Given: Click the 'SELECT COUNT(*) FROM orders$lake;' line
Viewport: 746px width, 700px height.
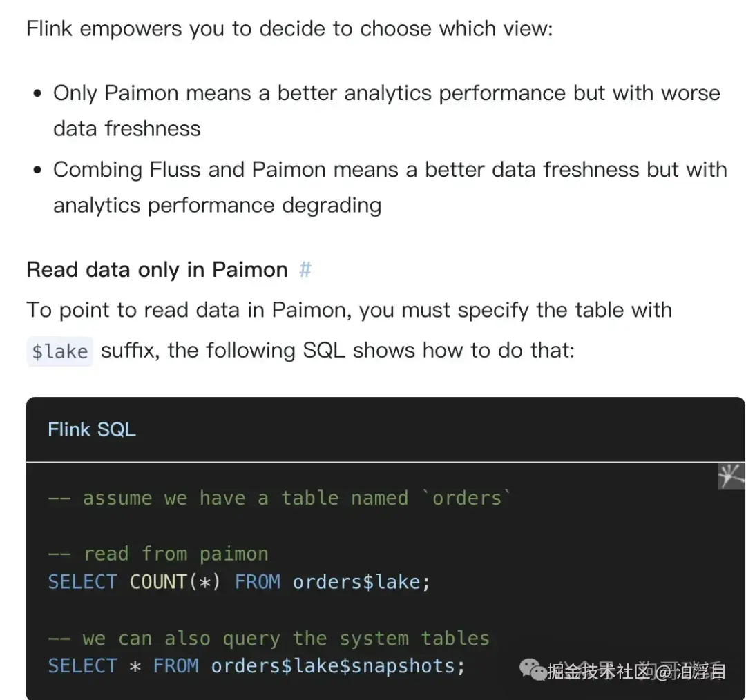Looking at the screenshot, I should [x=238, y=582].
